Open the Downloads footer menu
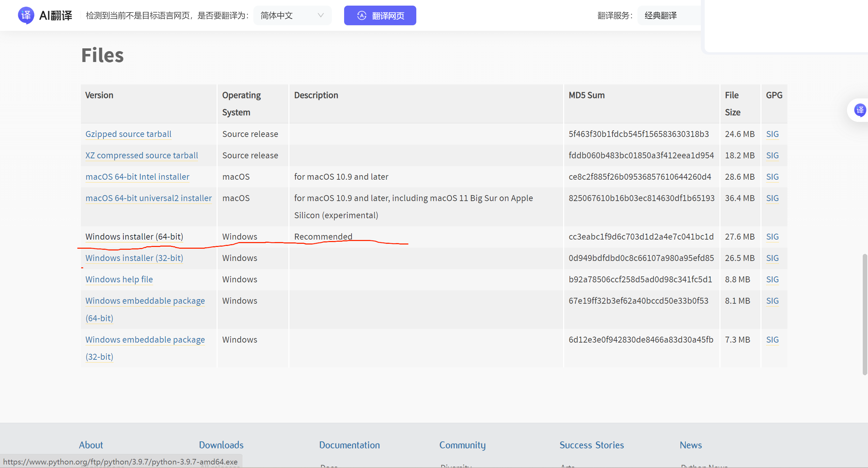Screen dimensions: 868x468 221,445
